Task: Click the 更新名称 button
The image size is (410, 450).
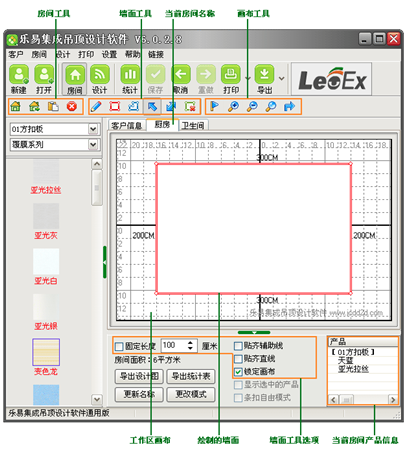Action: [139, 395]
